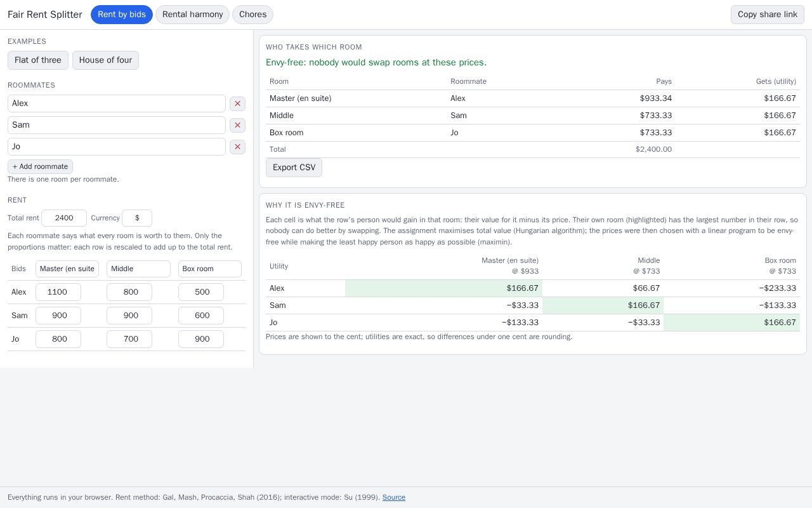Remove roommate Sam with the X icon
Screen dimensions: 812x508
[x=237, y=125]
